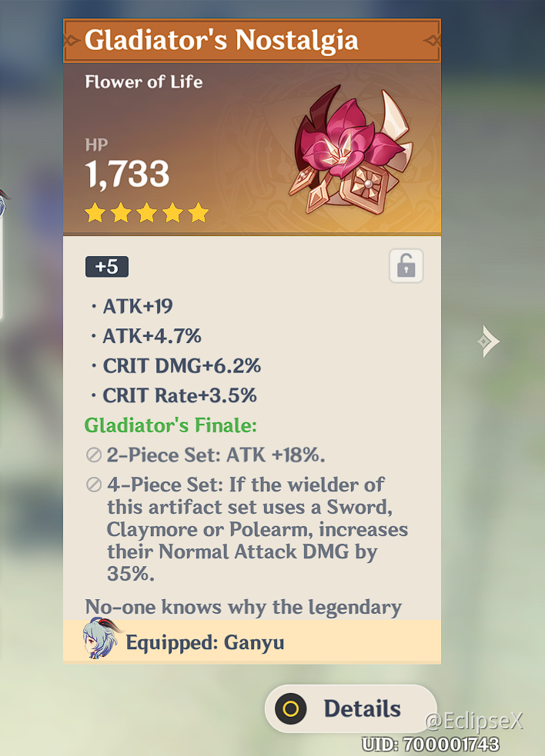Viewport: 545px width, 756px height.
Task: Click the 2-Piece Set inactive bonus icon
Action: 94,455
